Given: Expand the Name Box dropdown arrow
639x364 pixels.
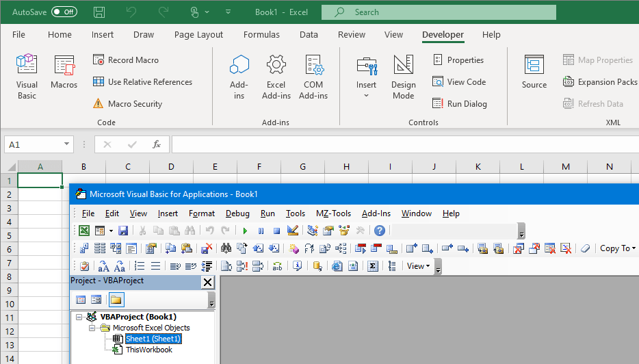Looking at the screenshot, I should click(66, 144).
